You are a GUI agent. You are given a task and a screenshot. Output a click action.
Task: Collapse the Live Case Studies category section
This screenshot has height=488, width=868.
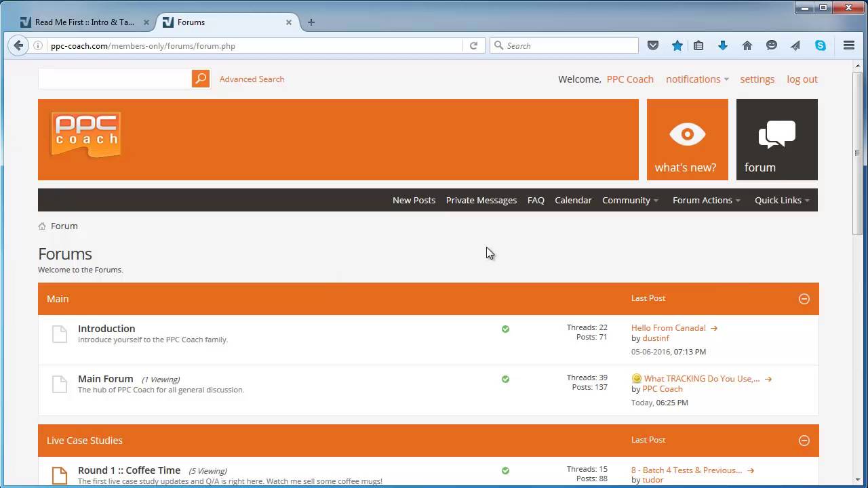tap(804, 441)
